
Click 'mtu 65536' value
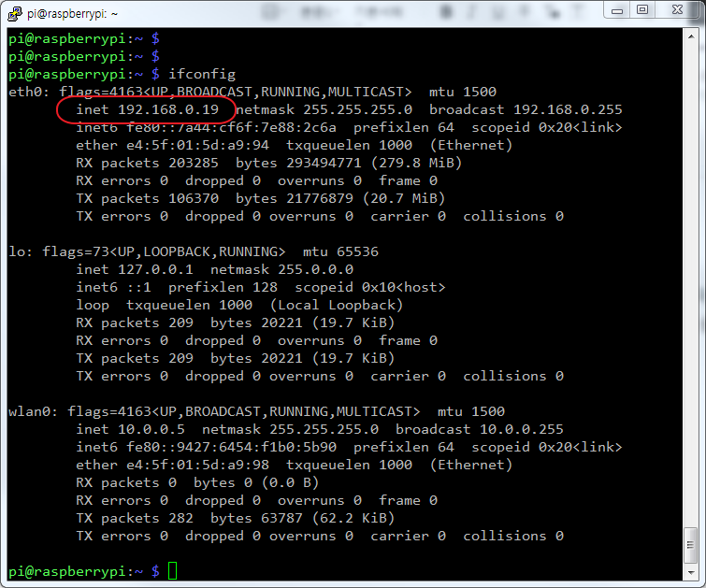[340, 251]
